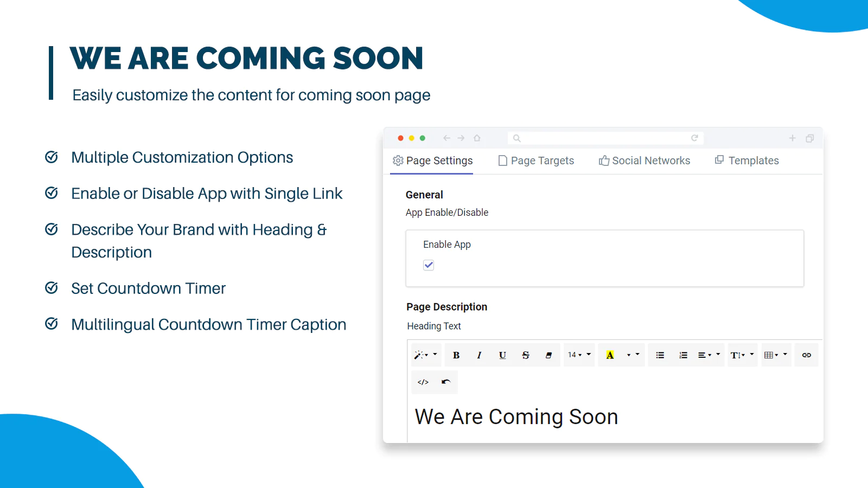Click the red close window dot
Viewport: 868px width, 488px height.
pos(400,138)
